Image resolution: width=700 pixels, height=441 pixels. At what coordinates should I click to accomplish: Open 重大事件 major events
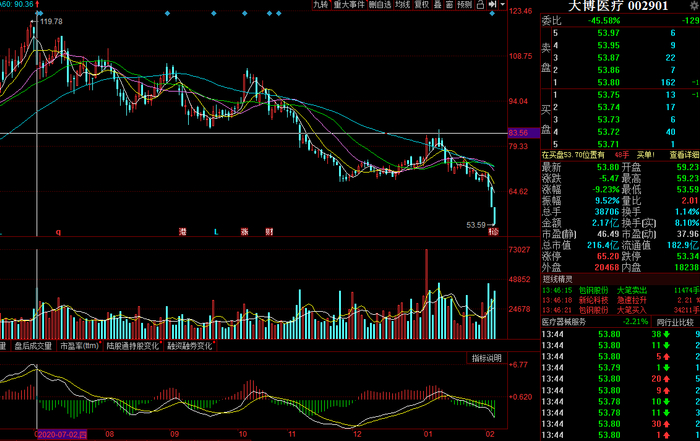pyautogui.click(x=349, y=5)
